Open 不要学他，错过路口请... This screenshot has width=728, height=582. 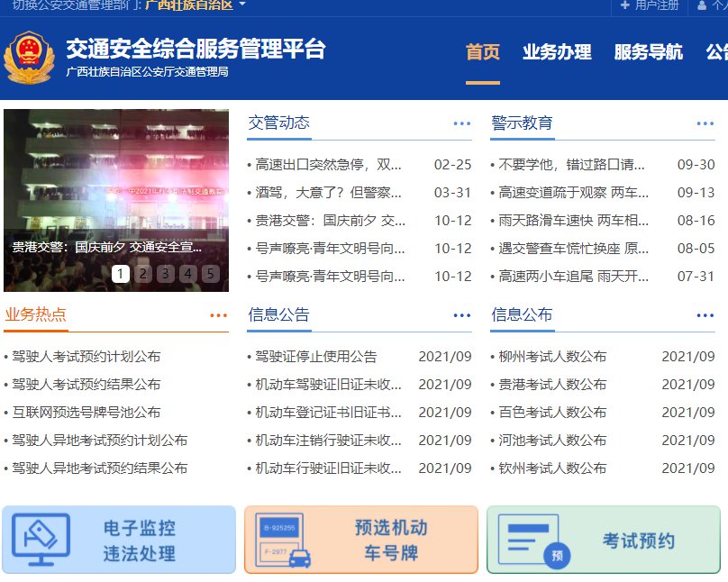(x=571, y=165)
